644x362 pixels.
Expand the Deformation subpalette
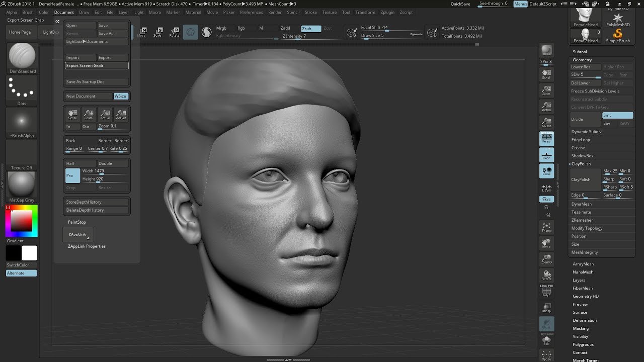585,320
